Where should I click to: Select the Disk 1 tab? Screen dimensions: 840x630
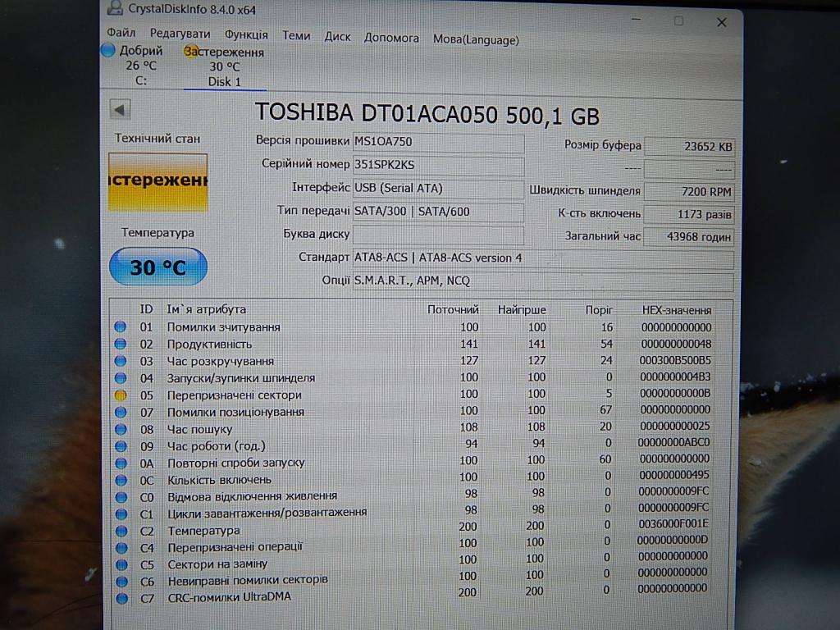coord(224,81)
